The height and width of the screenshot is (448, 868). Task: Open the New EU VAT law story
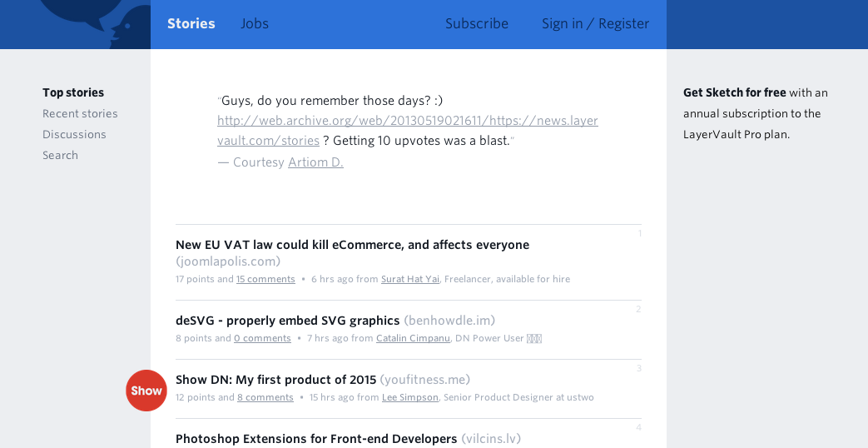(352, 245)
